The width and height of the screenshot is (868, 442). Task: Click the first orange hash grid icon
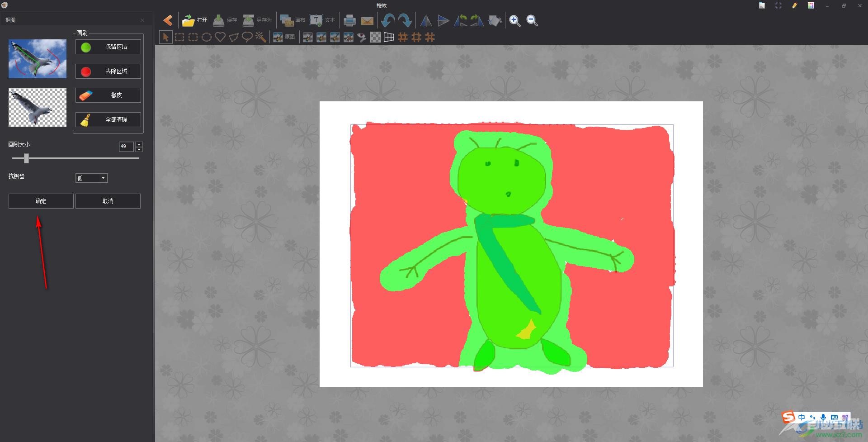(x=403, y=37)
